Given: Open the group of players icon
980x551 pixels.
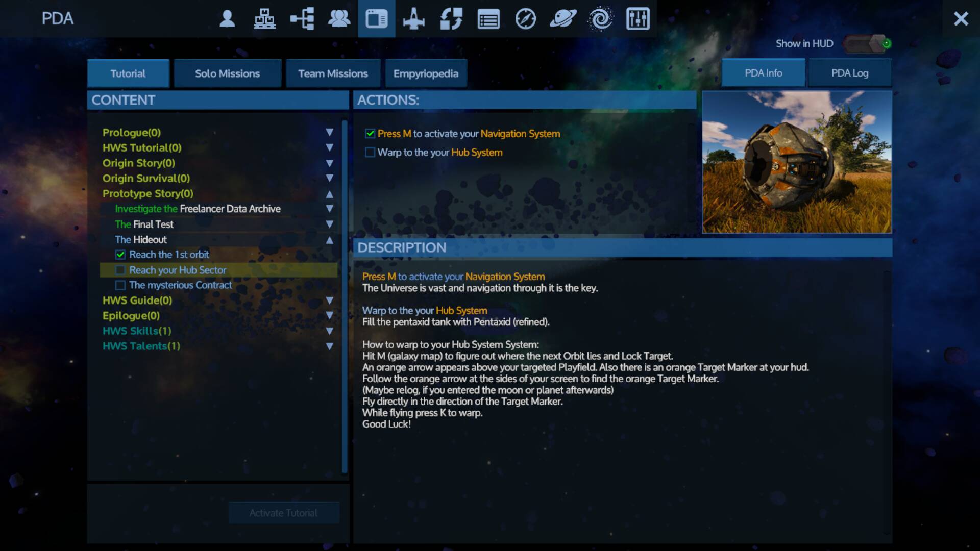Looking at the screenshot, I should click(x=339, y=19).
